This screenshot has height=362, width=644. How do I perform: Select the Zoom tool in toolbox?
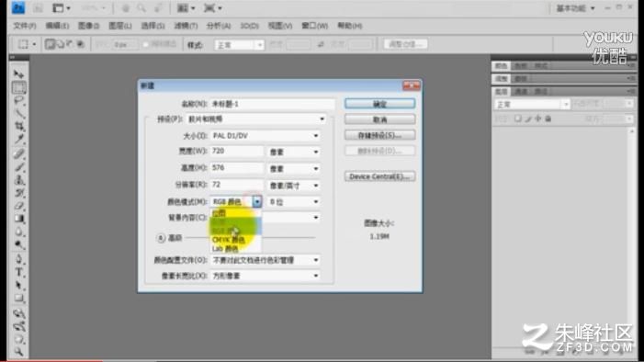coord(19,351)
